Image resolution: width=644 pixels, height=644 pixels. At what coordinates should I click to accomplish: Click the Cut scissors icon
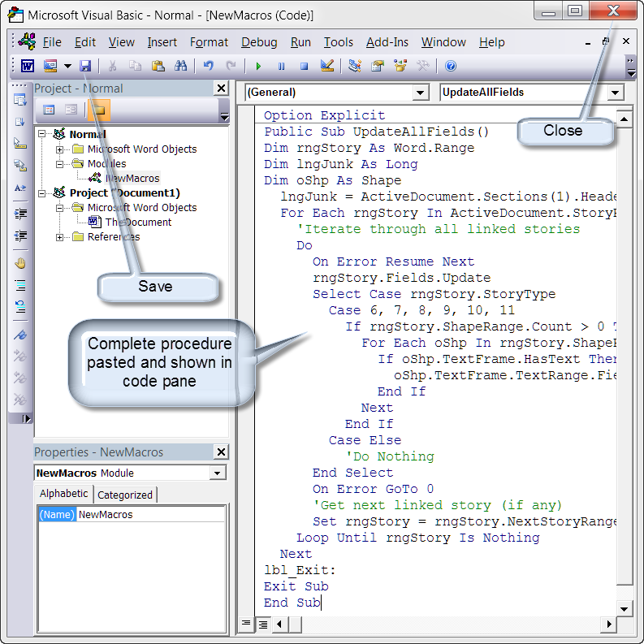112,66
